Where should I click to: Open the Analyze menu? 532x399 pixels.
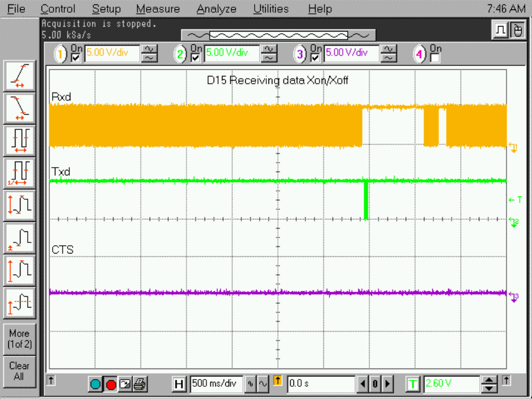216,9
